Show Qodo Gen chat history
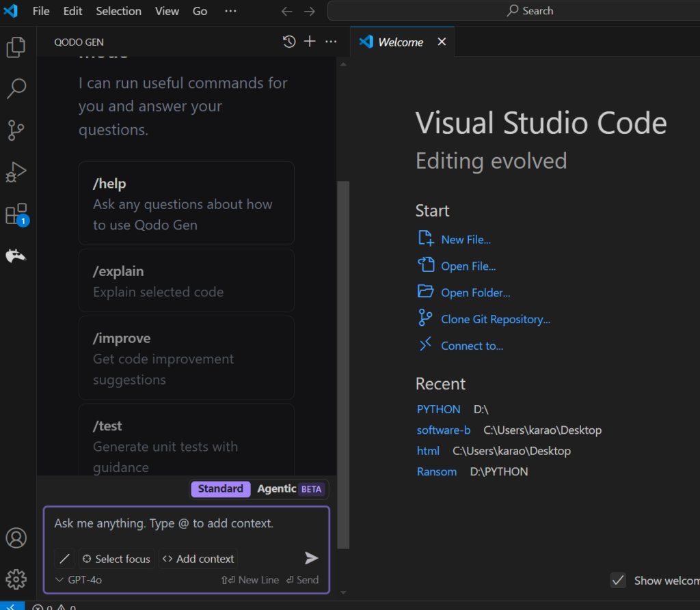 coord(289,42)
